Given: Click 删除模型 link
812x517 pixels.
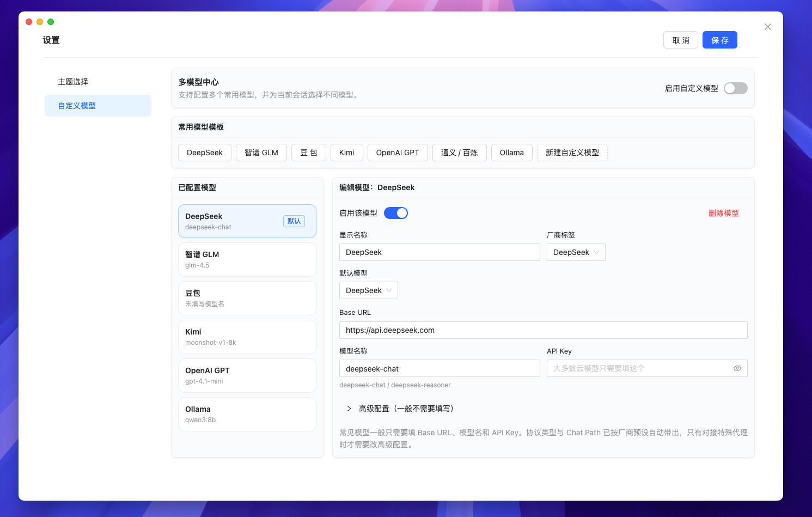Looking at the screenshot, I should click(x=724, y=213).
